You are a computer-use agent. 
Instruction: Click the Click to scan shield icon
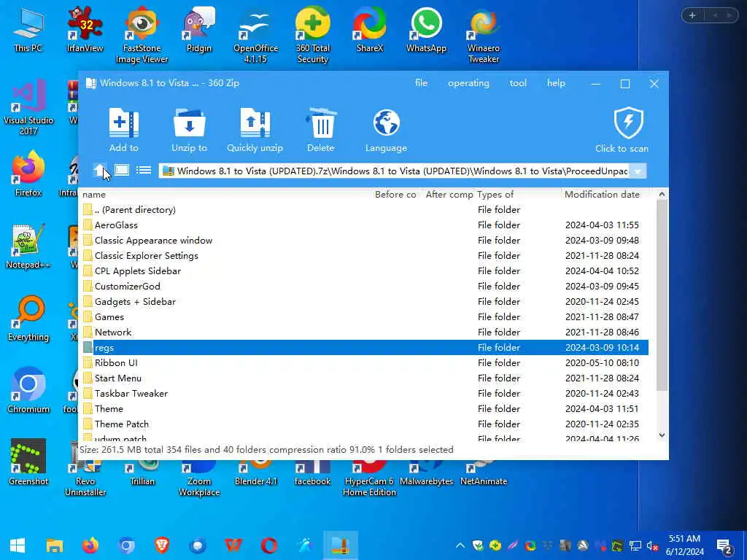click(628, 122)
